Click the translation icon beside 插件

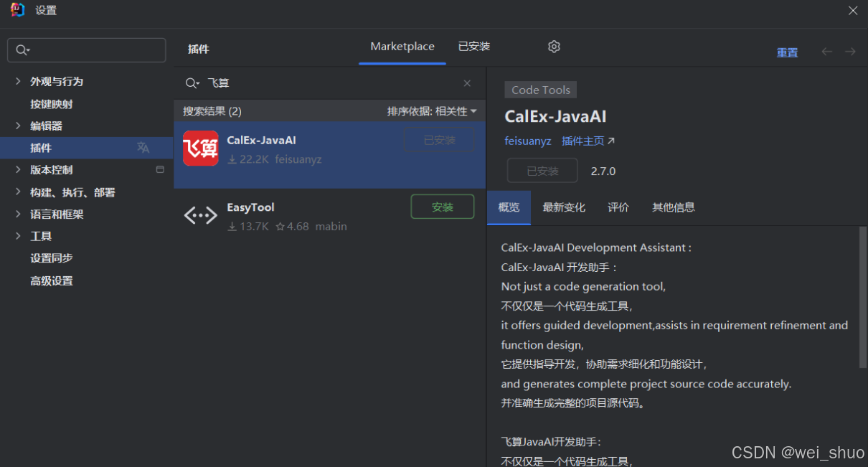(143, 148)
